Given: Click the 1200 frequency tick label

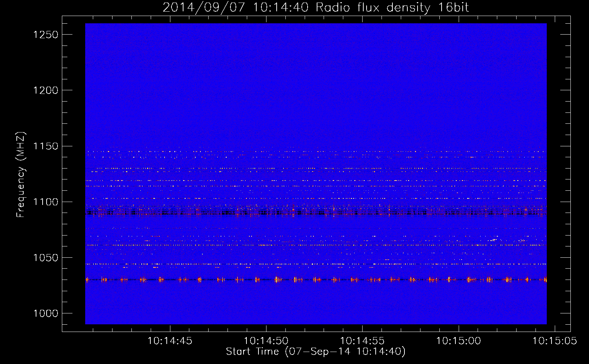Looking at the screenshot, I should 46,90.
